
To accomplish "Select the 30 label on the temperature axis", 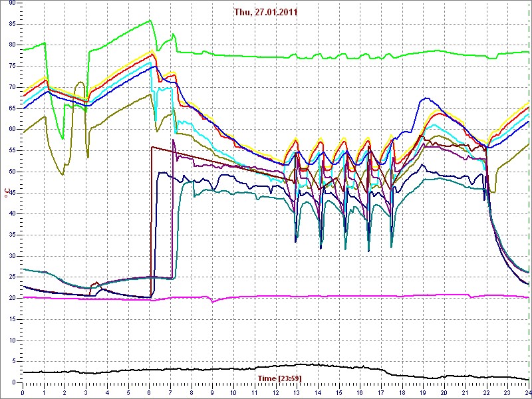I will 12,256.
